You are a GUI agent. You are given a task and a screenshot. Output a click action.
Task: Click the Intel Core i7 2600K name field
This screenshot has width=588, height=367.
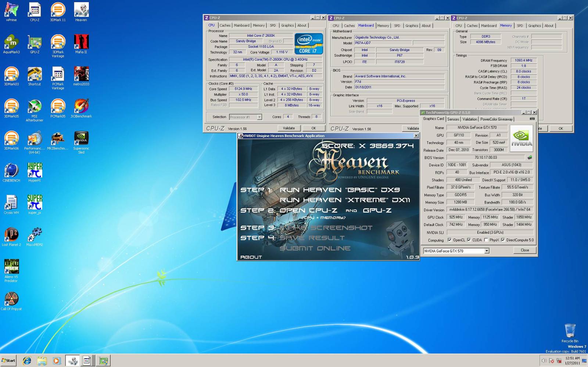point(261,36)
